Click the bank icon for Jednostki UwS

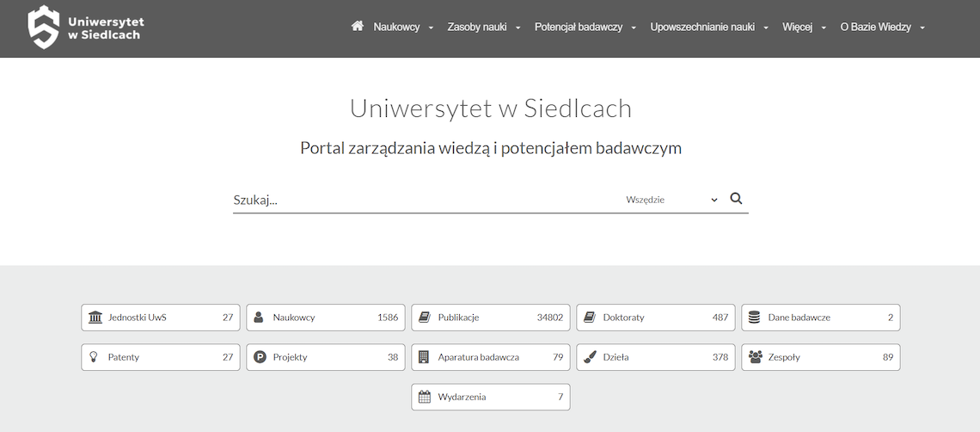coord(95,318)
